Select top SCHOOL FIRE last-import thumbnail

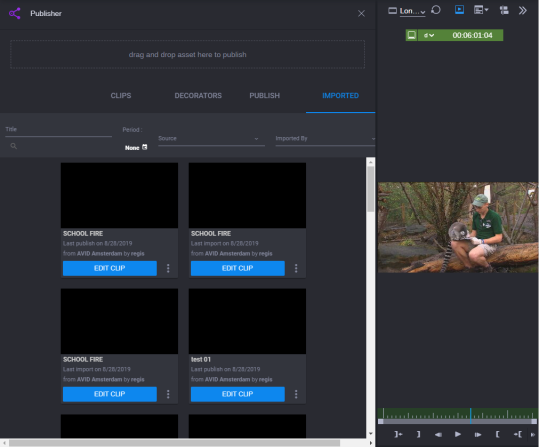tap(247, 195)
